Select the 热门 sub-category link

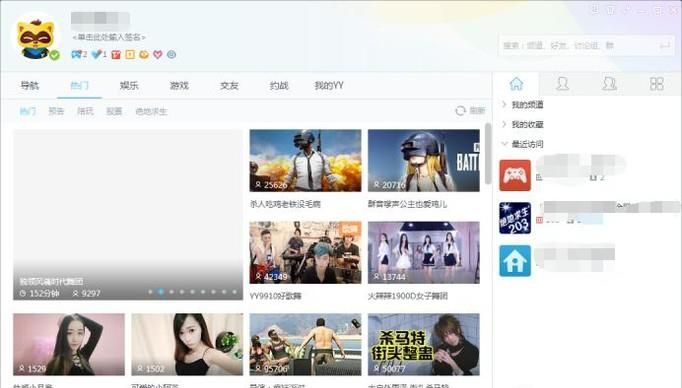[27, 111]
